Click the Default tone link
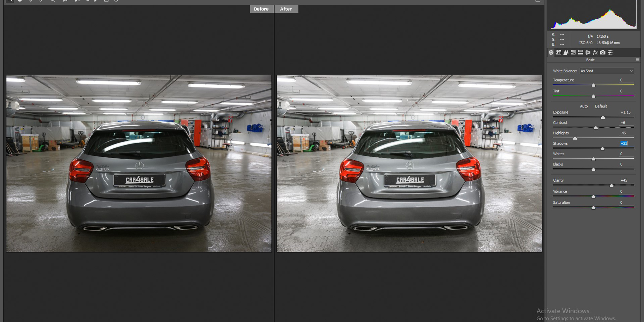This screenshot has width=644, height=322. pyautogui.click(x=601, y=106)
